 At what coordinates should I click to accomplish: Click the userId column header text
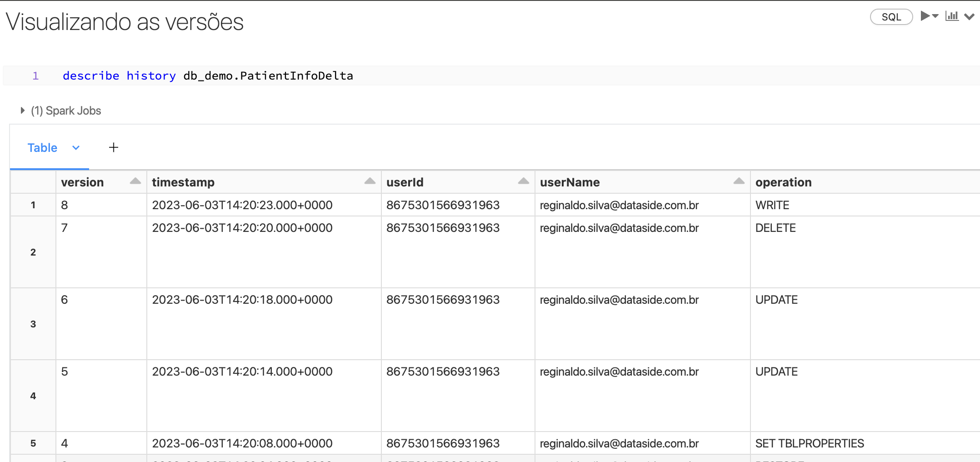tap(405, 182)
